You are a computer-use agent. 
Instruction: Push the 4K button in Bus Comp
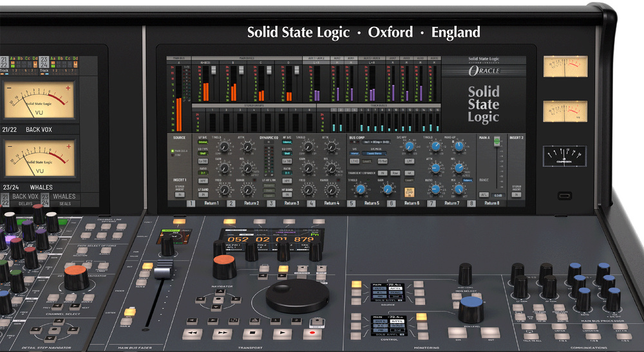(410, 173)
